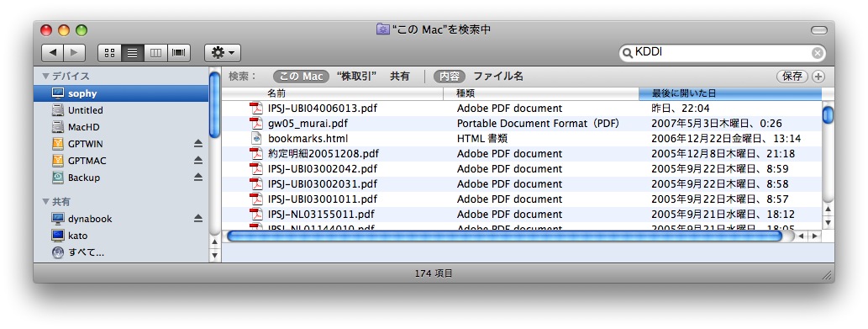Viewport: 868px width, 329px height.
Task: Go back with the left arrow button
Action: click(x=53, y=53)
